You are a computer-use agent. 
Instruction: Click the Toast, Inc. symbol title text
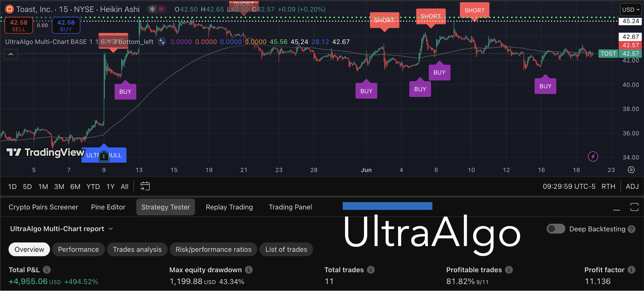coord(34,9)
